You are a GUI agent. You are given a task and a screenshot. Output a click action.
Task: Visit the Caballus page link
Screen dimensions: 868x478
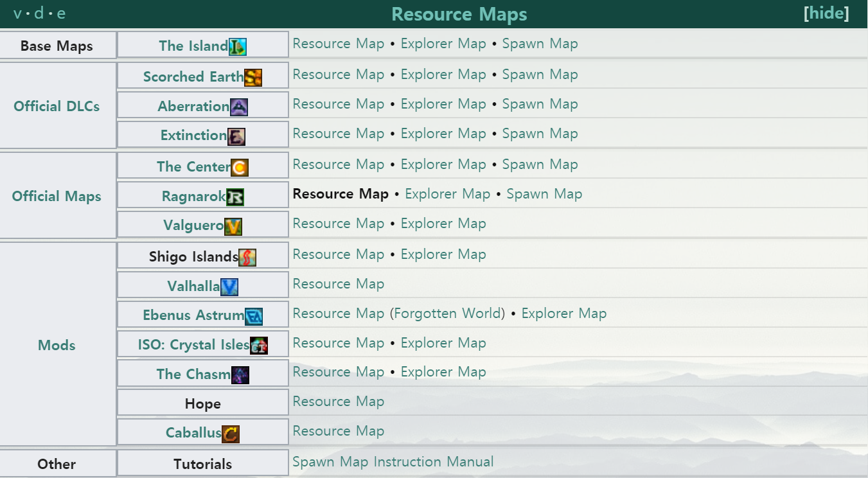193,433
